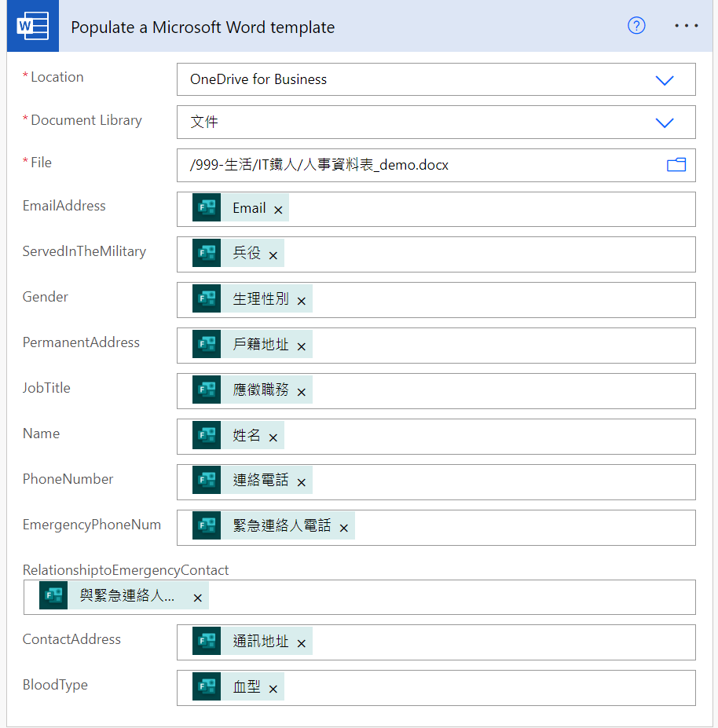Click inside the Name input field
718x728 pixels.
(436, 437)
